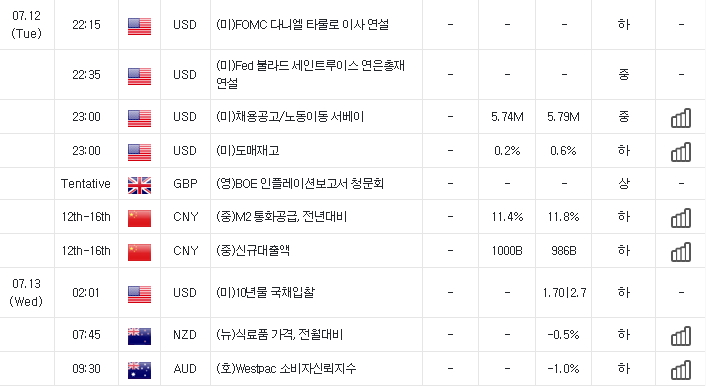Open 10년물 국채입찰 event

point(265,292)
